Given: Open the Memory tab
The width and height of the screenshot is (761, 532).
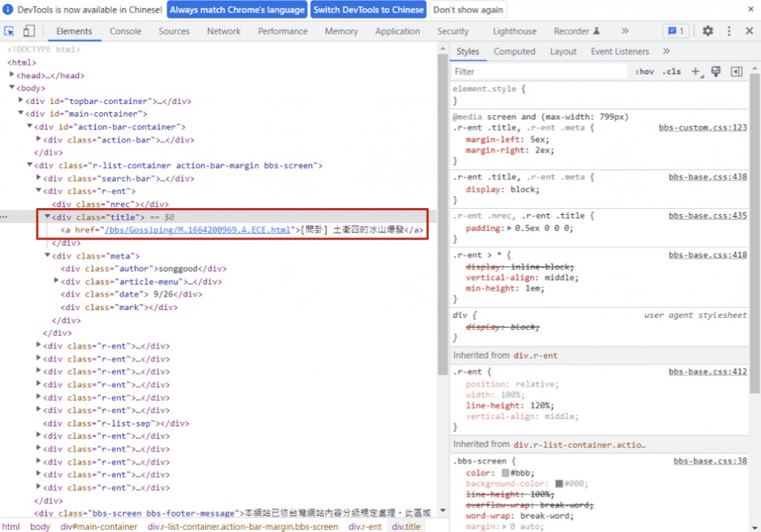Looking at the screenshot, I should coord(341,31).
